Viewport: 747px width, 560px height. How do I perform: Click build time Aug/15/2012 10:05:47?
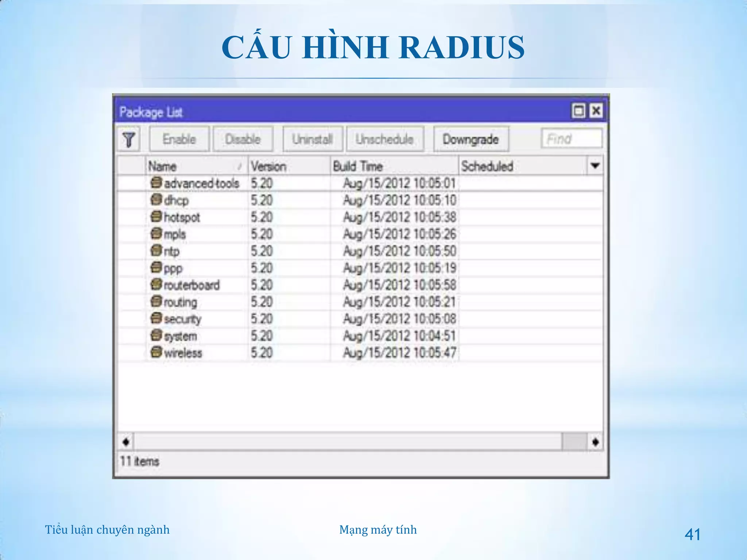[399, 353]
